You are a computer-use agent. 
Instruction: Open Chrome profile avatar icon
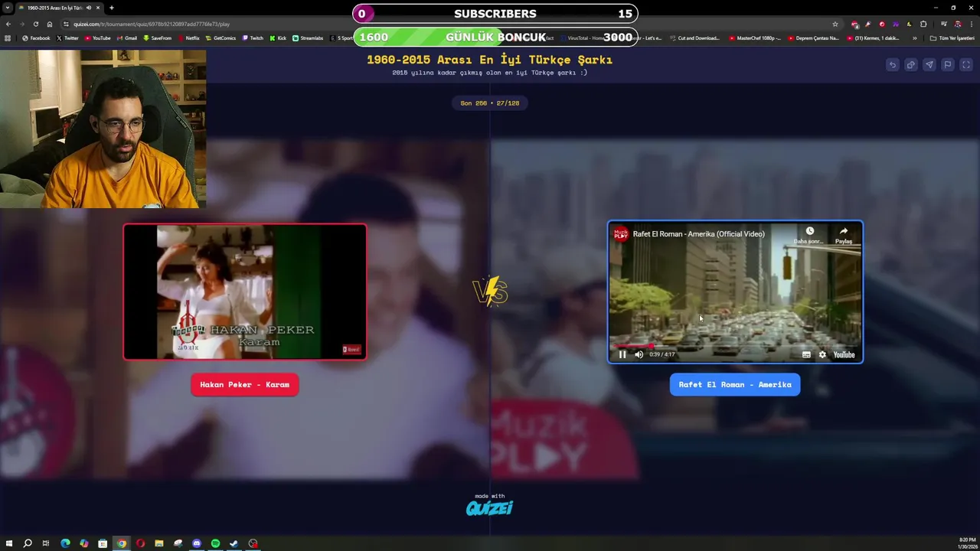pyautogui.click(x=957, y=24)
